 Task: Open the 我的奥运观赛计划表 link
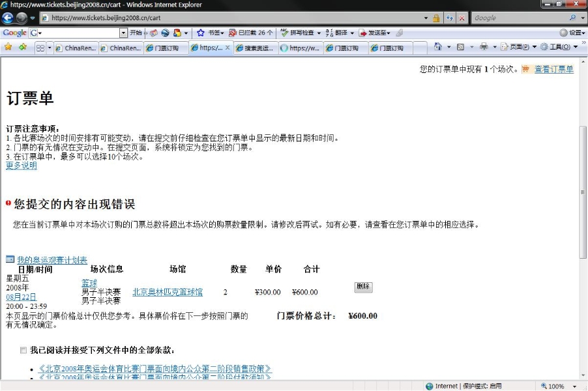click(52, 260)
